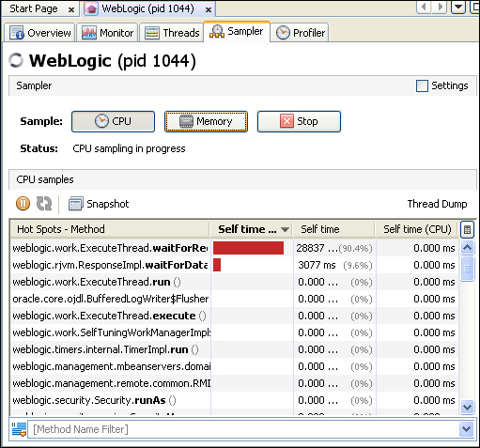Select oracle.core.ojdl.BufferedLogWriter$Flusher row
The image size is (480, 448).
(x=235, y=299)
